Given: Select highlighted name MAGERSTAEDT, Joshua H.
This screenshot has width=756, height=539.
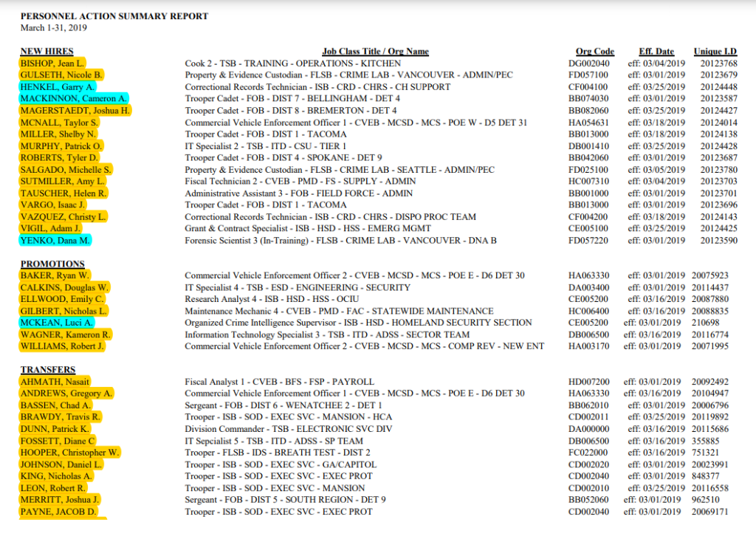Looking at the screenshot, I should (x=75, y=111).
